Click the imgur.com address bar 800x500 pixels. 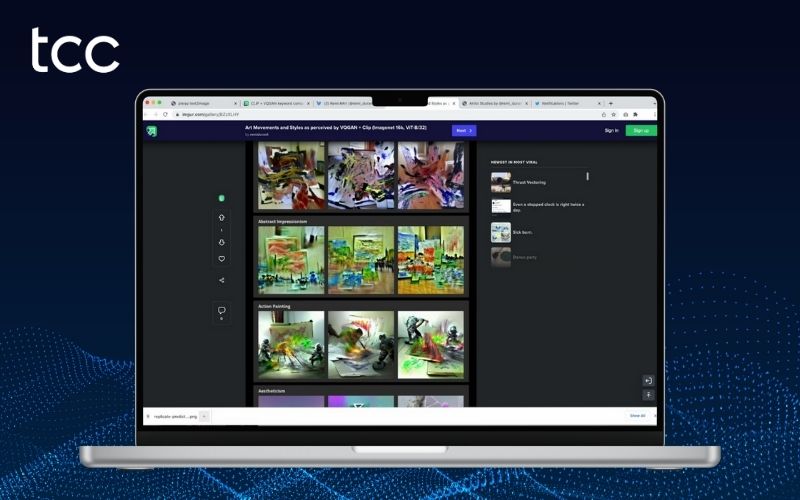pos(383,114)
